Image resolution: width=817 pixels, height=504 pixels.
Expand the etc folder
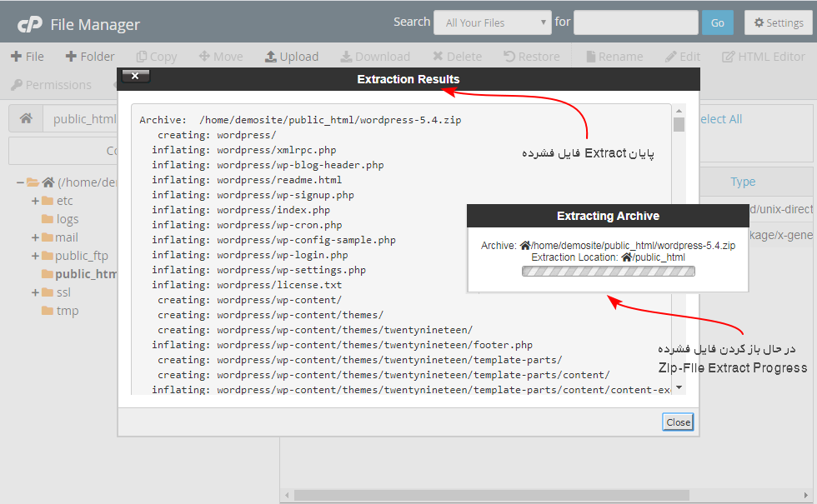point(35,201)
